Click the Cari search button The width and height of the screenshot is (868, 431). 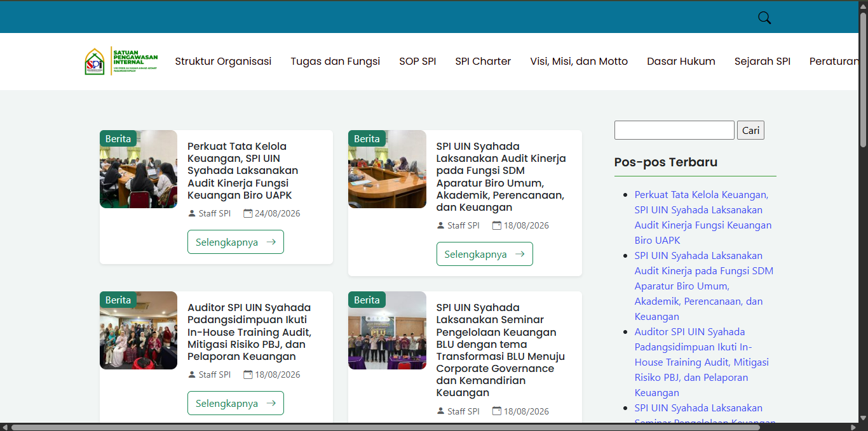coord(750,130)
